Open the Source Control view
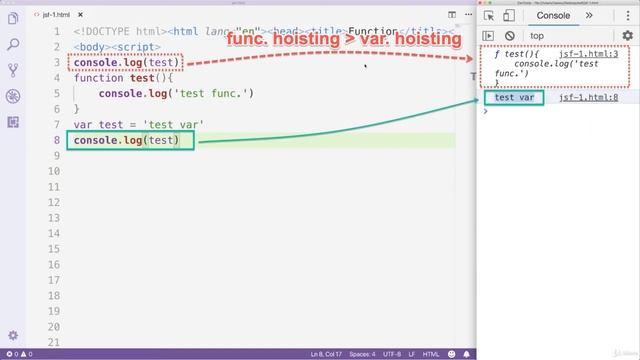 13,70
